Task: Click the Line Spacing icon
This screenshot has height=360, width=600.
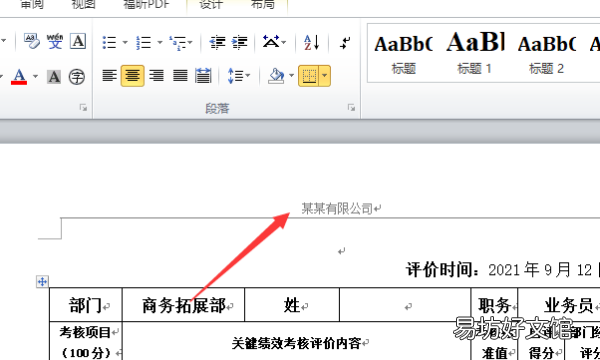Action: coord(235,76)
